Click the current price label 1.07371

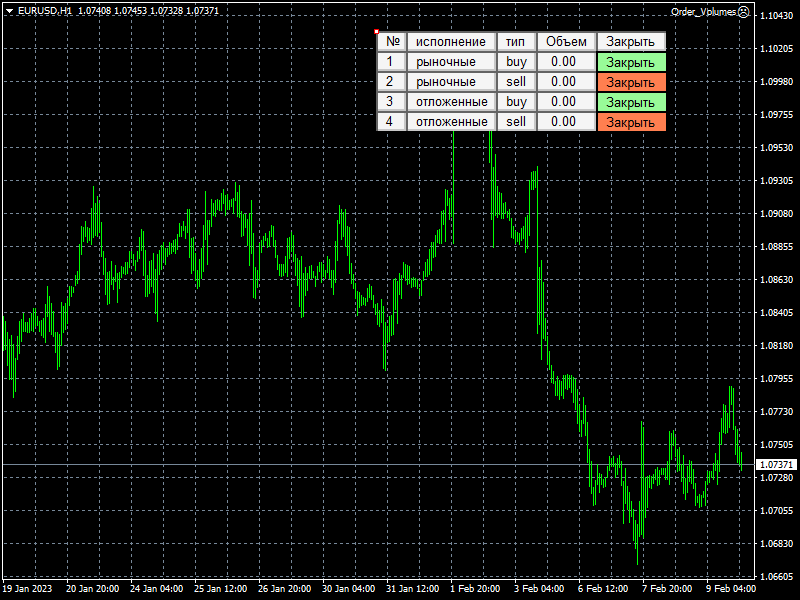(776, 465)
